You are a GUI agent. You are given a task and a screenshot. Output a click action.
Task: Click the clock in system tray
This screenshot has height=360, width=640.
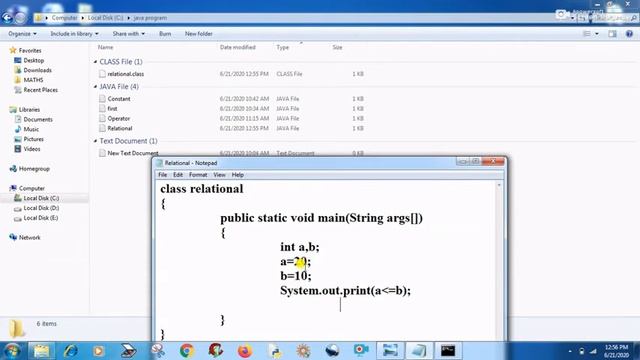pyautogui.click(x=616, y=351)
